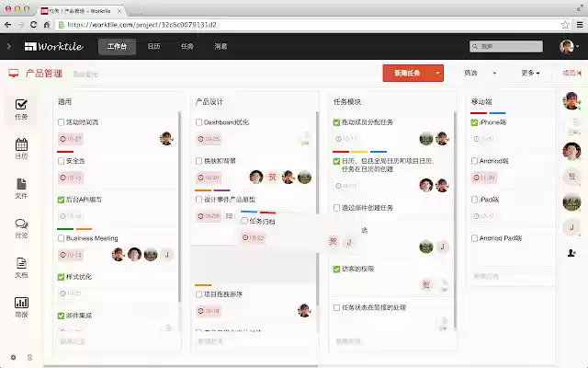Image resolution: width=588 pixels, height=368 pixels.
Task: Check the Android Pad端 task checkbox
Action: (474, 238)
